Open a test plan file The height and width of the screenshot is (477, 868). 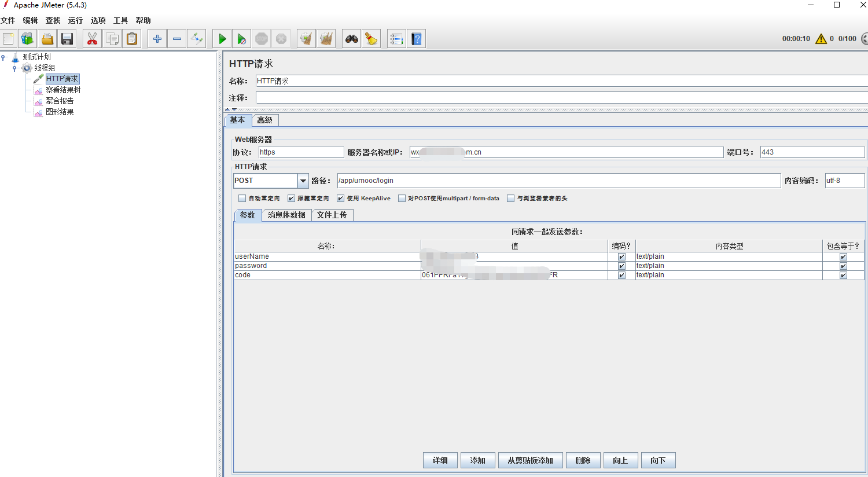(47, 39)
